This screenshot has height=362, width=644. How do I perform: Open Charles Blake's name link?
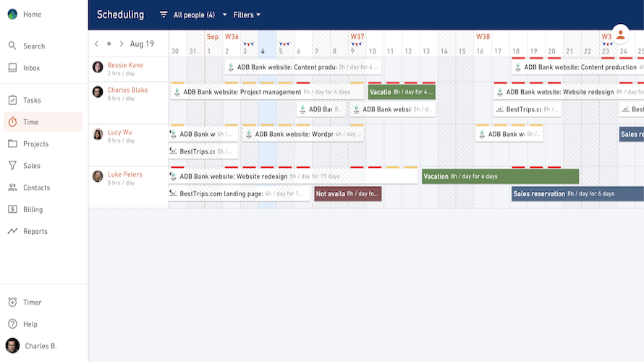pos(127,90)
